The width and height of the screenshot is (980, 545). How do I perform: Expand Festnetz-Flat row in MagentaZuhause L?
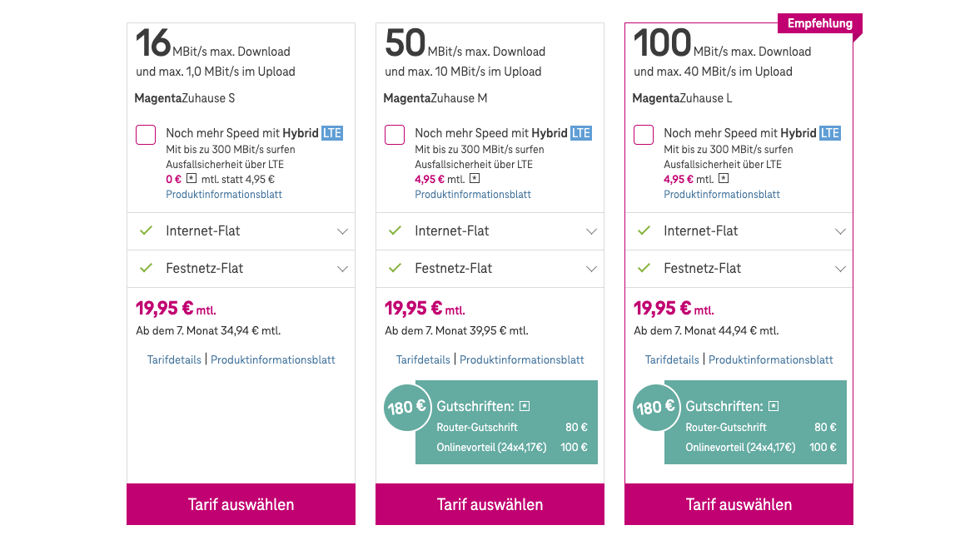click(739, 269)
